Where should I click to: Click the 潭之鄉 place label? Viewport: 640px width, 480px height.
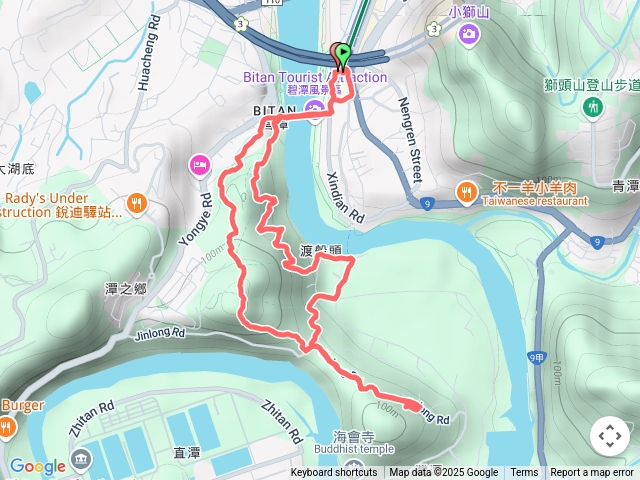(x=126, y=289)
